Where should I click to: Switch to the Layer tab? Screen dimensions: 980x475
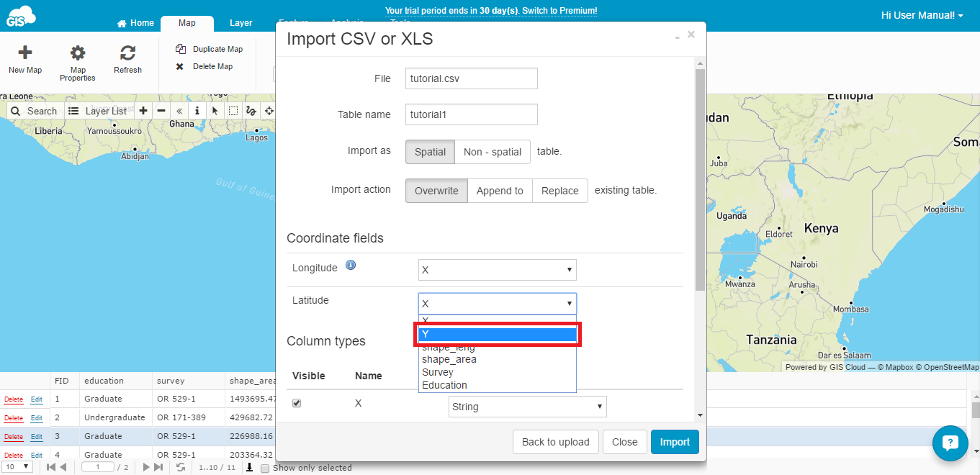click(x=240, y=22)
